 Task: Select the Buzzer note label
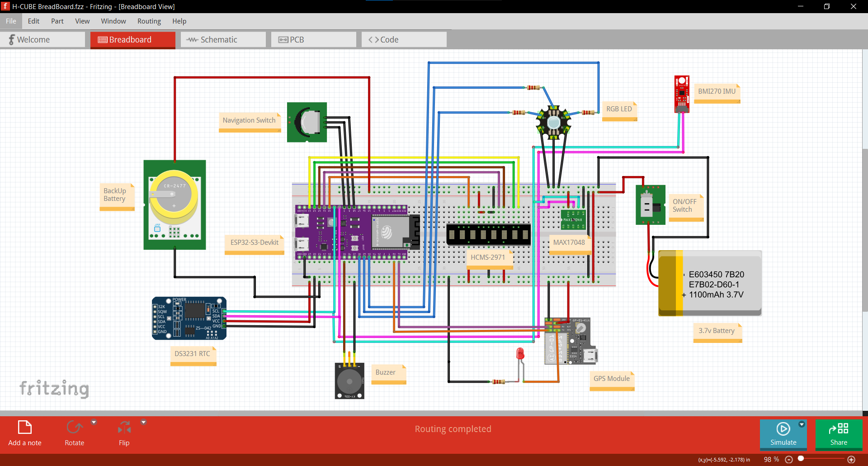[389, 375]
